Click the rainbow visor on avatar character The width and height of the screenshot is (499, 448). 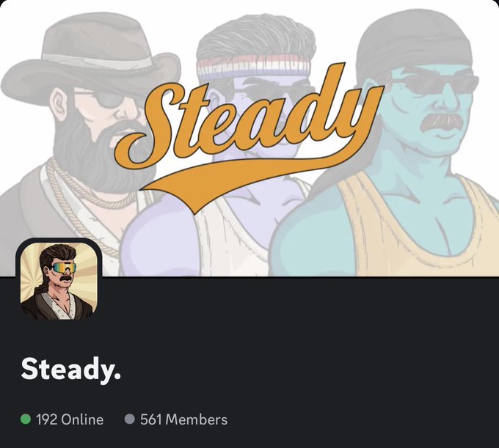65,268
